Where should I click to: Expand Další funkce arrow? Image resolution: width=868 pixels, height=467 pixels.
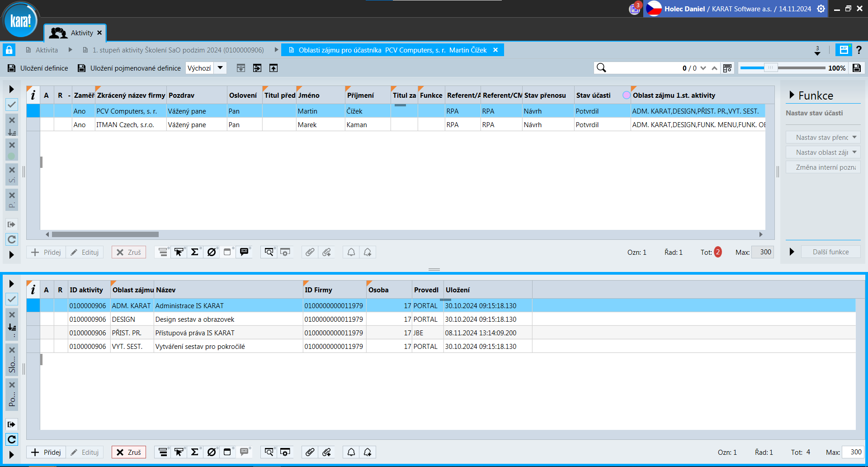792,252
